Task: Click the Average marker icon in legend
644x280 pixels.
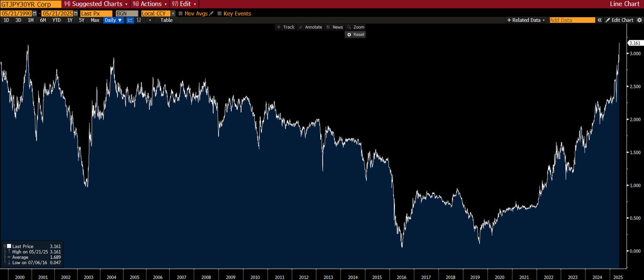Action: 9,257
